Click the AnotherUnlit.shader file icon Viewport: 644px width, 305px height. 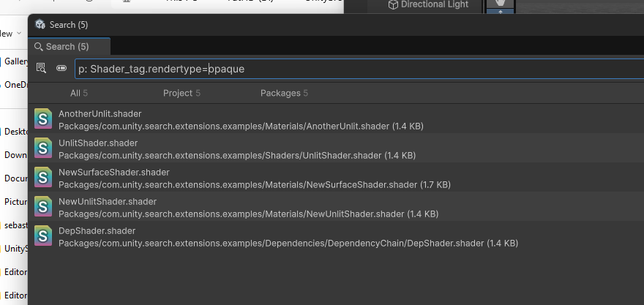[43, 119]
